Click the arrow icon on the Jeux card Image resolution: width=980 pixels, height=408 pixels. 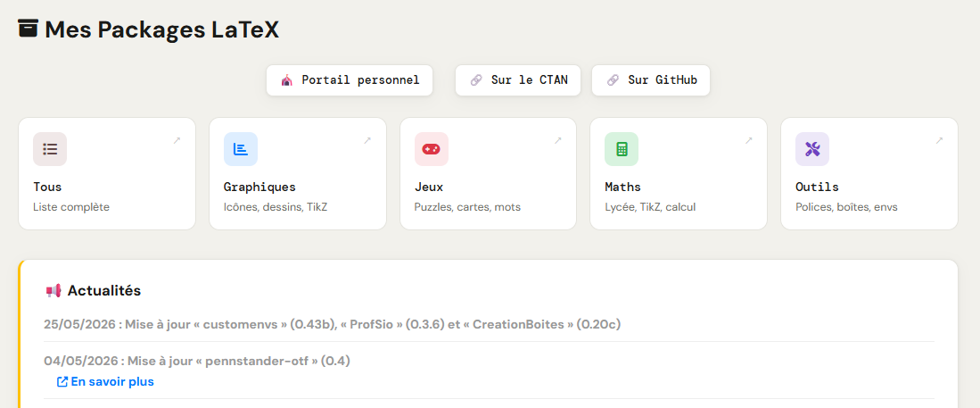(x=558, y=141)
